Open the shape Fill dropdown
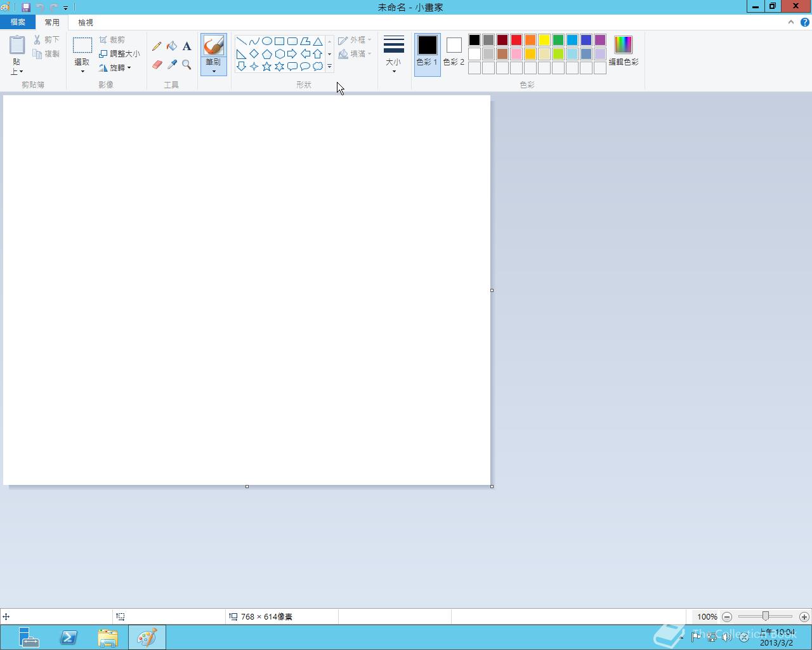This screenshot has width=812, height=650. [355, 54]
